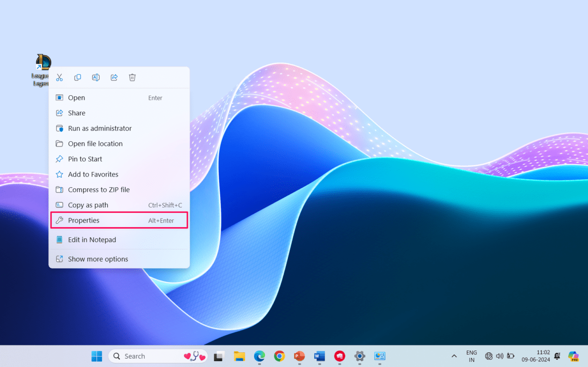Click the Copy icon in context menu
Viewport: 588px width, 367px height.
[78, 78]
